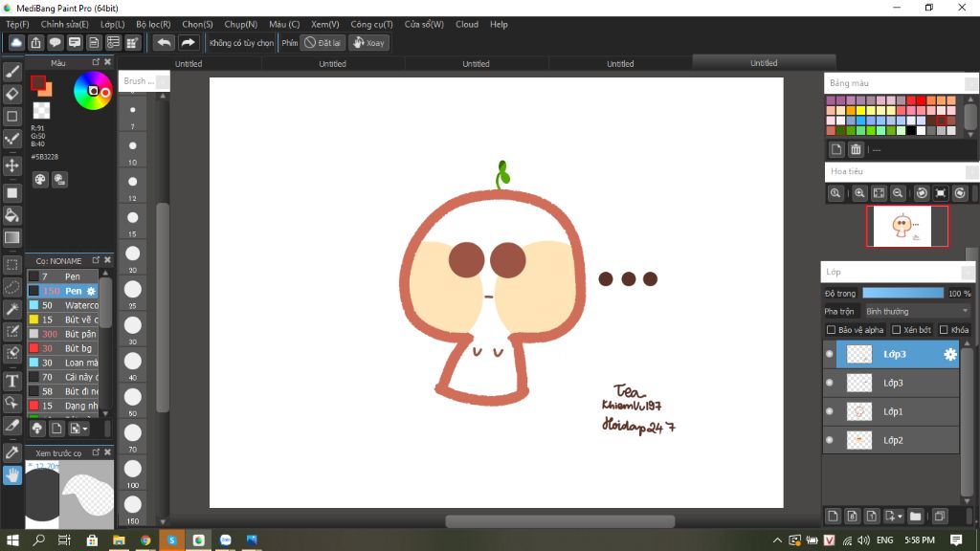Adjust the Độ trong opacity slider

[x=902, y=293]
